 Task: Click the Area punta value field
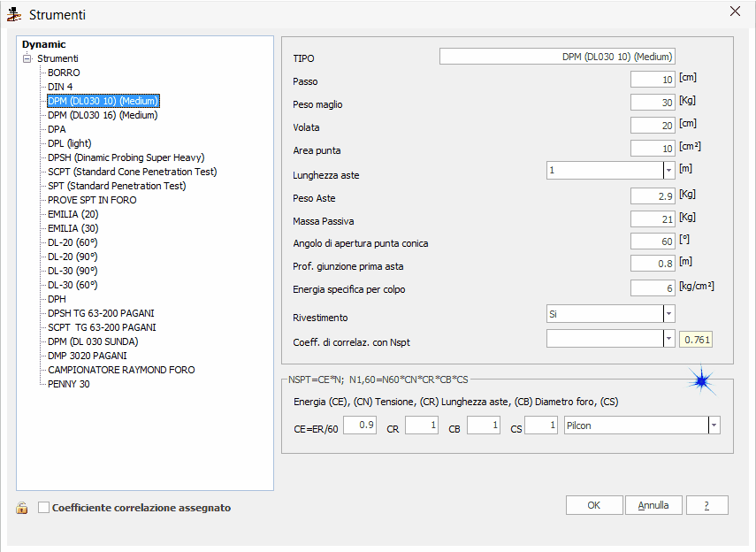pos(653,149)
